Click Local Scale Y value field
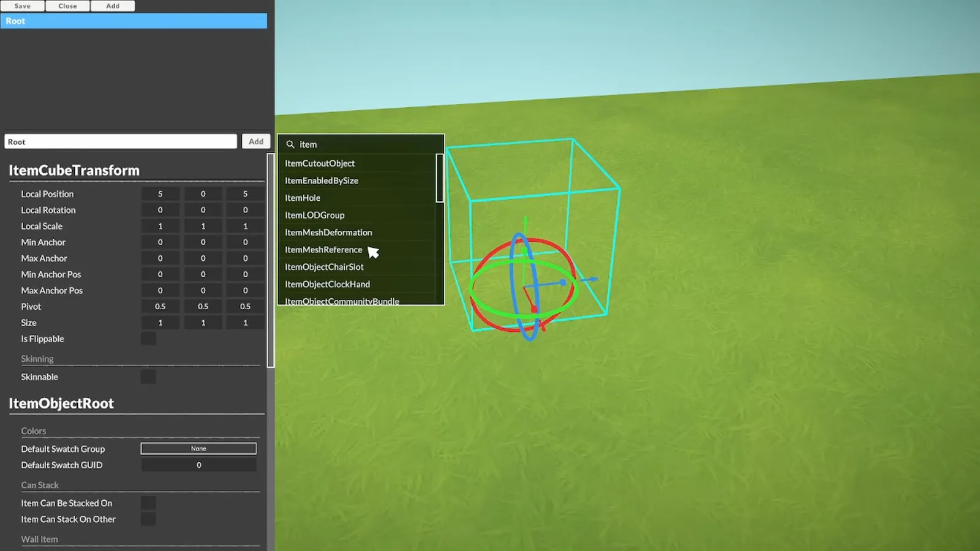This screenshot has height=551, width=980. click(x=203, y=226)
